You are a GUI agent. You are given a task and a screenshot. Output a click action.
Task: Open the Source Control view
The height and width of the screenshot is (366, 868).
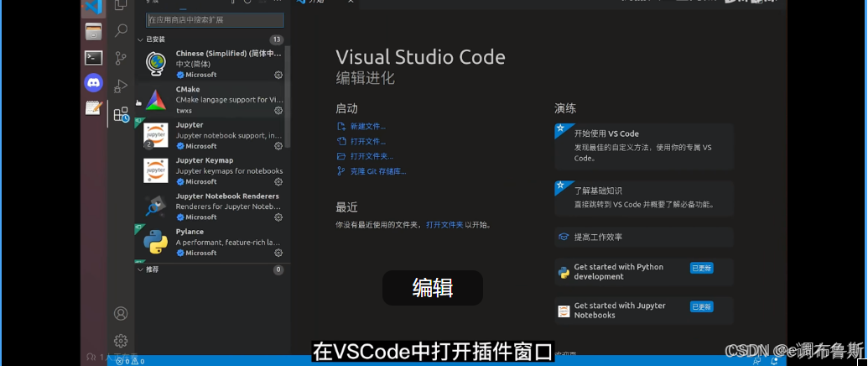click(x=121, y=58)
